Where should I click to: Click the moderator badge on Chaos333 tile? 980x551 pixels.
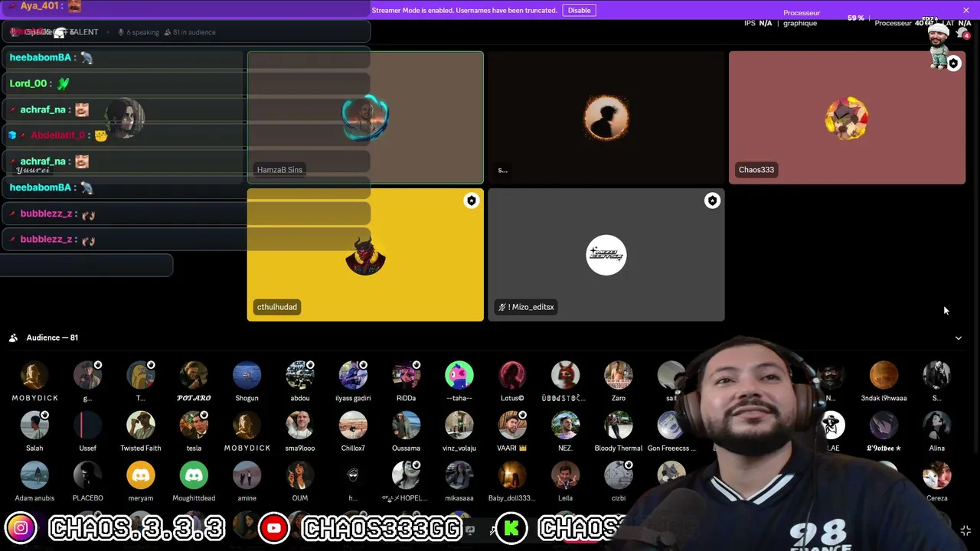pyautogui.click(x=953, y=64)
